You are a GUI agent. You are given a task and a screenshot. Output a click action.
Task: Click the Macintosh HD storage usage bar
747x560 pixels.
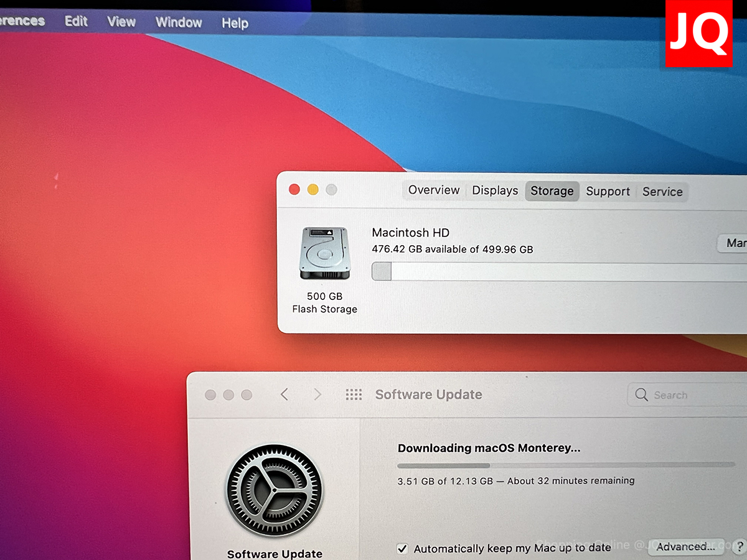[x=559, y=272]
